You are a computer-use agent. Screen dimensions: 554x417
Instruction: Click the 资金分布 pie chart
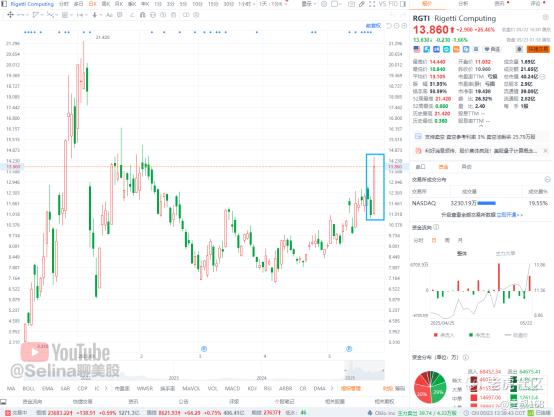[x=430, y=387]
